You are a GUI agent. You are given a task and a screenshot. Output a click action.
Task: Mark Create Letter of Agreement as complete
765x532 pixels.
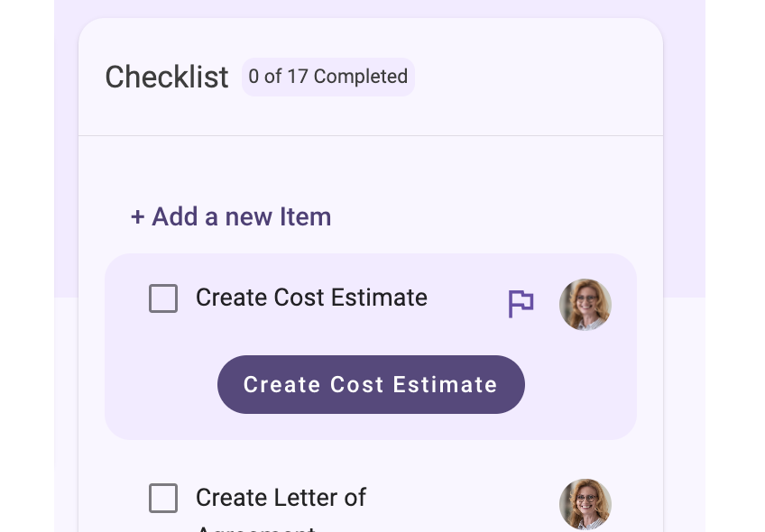click(163, 498)
